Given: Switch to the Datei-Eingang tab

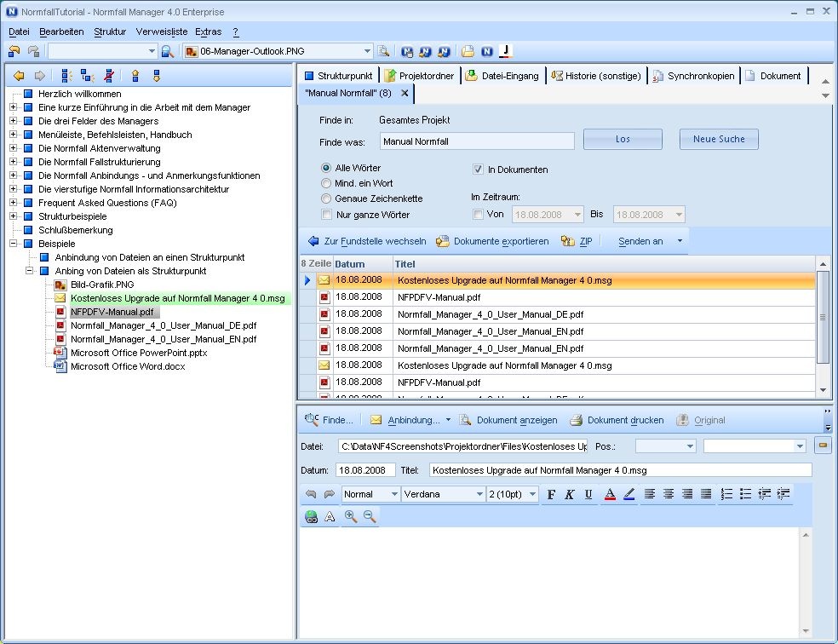Looking at the screenshot, I should (502, 76).
